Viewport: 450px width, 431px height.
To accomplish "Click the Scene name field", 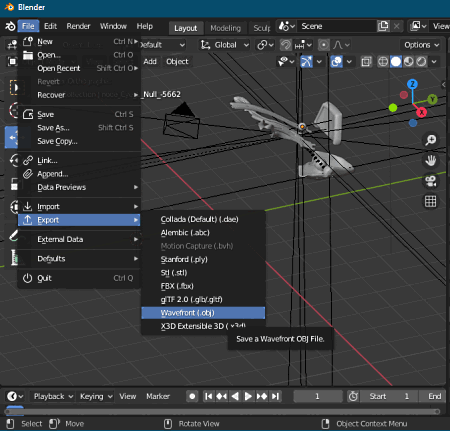I will (x=337, y=26).
